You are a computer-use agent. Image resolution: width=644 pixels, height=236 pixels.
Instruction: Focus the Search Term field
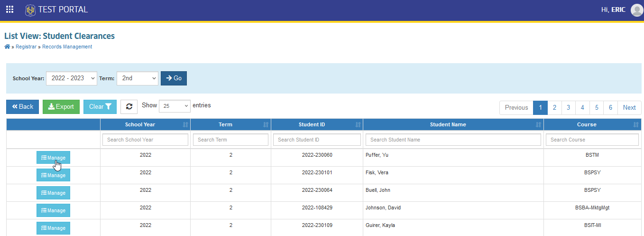tap(230, 140)
